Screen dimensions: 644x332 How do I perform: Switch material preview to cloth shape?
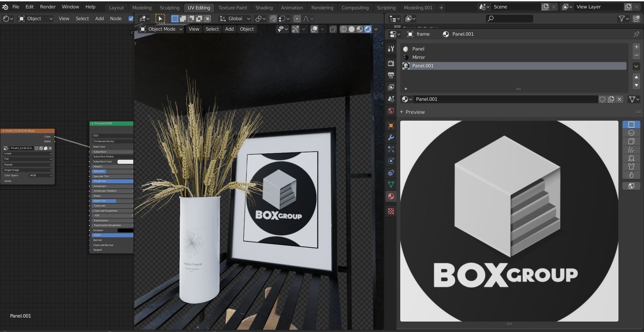(632, 167)
